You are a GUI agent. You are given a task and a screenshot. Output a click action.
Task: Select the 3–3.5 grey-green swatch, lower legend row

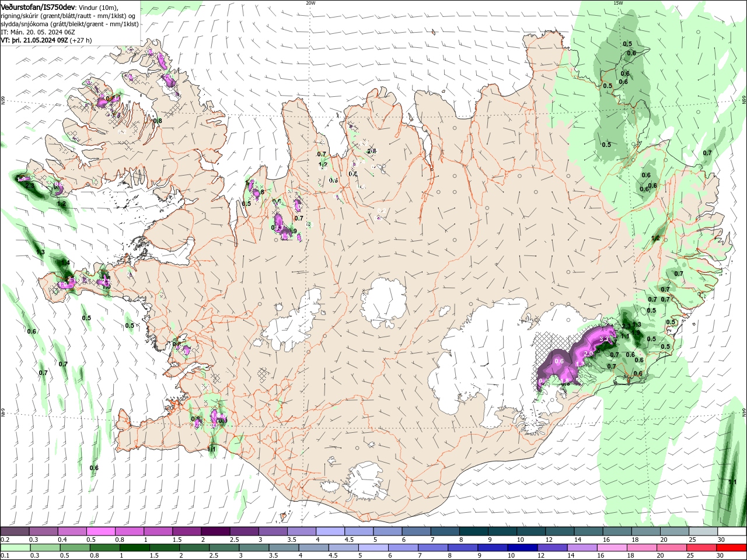(254, 548)
